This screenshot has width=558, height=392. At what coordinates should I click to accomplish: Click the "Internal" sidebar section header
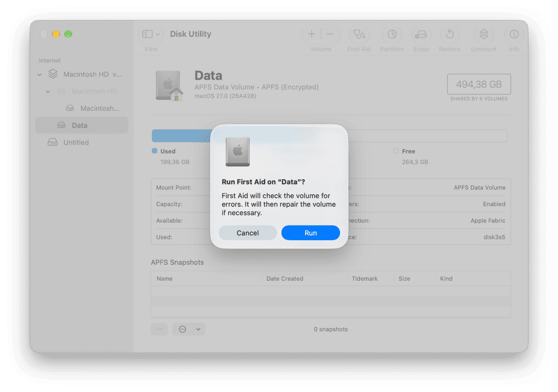(x=50, y=61)
